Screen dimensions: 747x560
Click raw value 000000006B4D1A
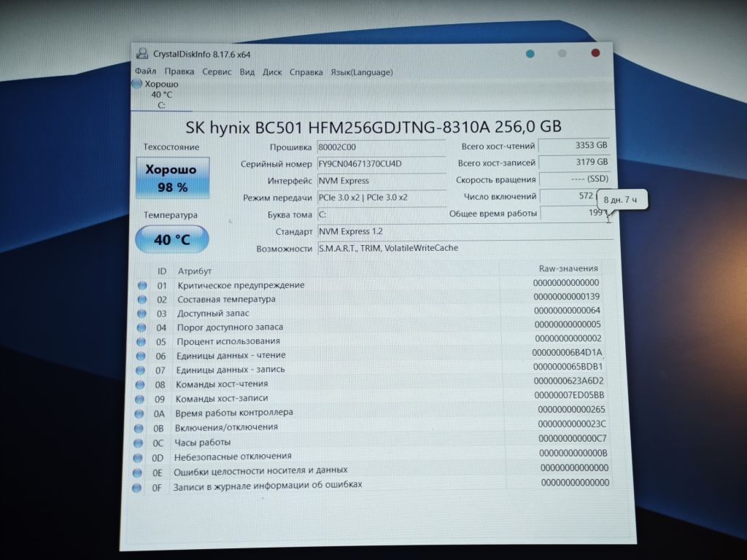(x=567, y=352)
